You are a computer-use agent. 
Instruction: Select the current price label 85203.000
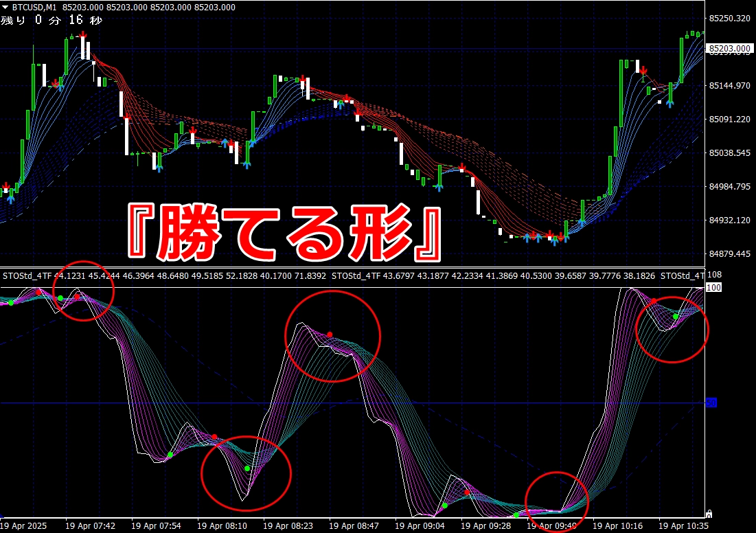pyautogui.click(x=730, y=48)
